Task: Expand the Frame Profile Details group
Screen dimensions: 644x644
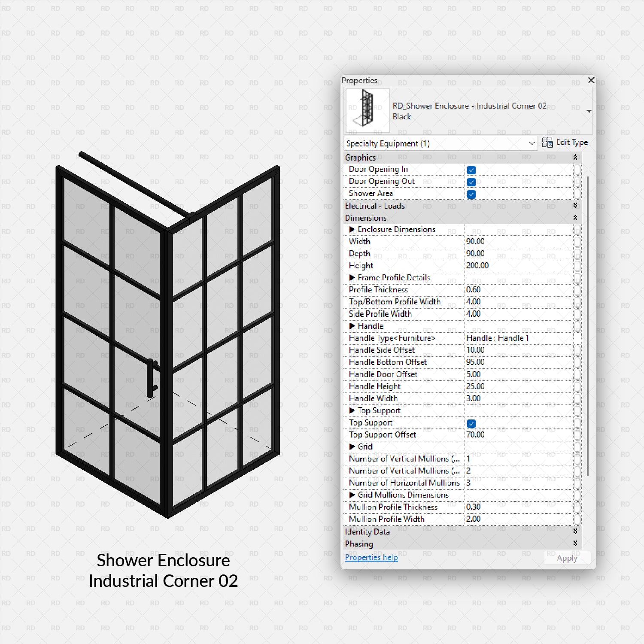Action: click(x=352, y=278)
